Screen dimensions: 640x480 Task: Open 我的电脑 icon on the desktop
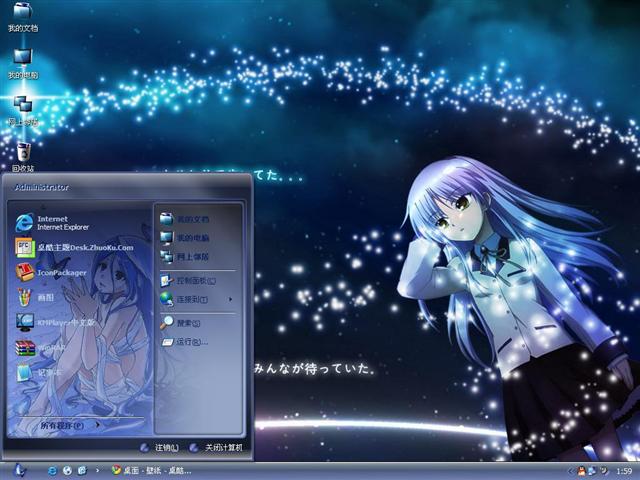[x=23, y=64]
